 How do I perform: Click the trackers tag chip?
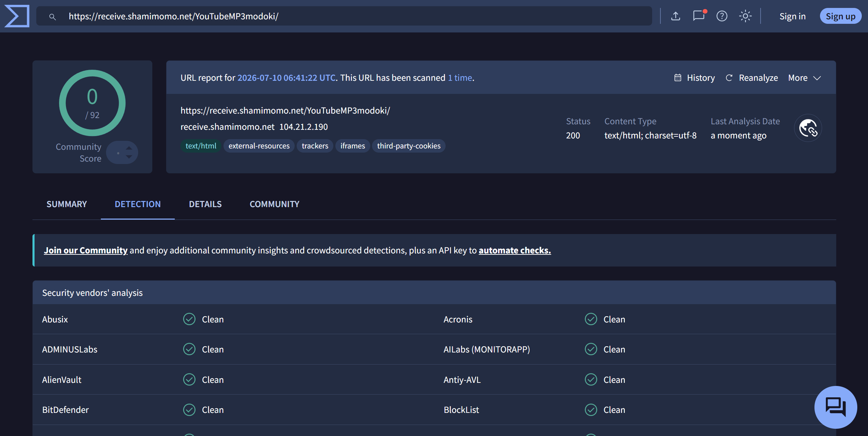(x=315, y=146)
